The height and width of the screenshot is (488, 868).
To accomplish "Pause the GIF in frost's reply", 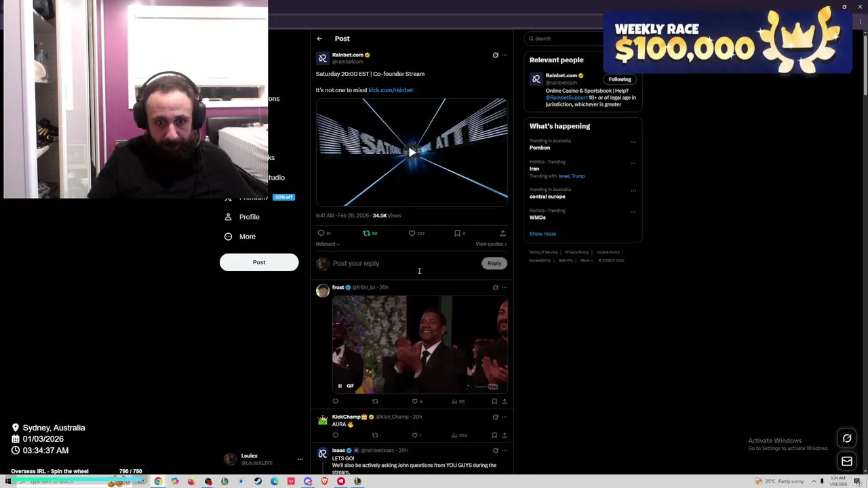I will coord(340,386).
